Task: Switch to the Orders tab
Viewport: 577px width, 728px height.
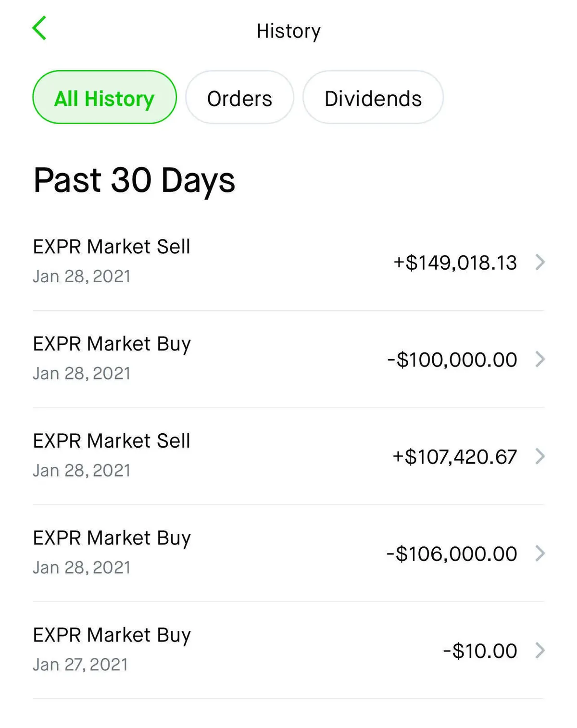Action: pyautogui.click(x=239, y=98)
